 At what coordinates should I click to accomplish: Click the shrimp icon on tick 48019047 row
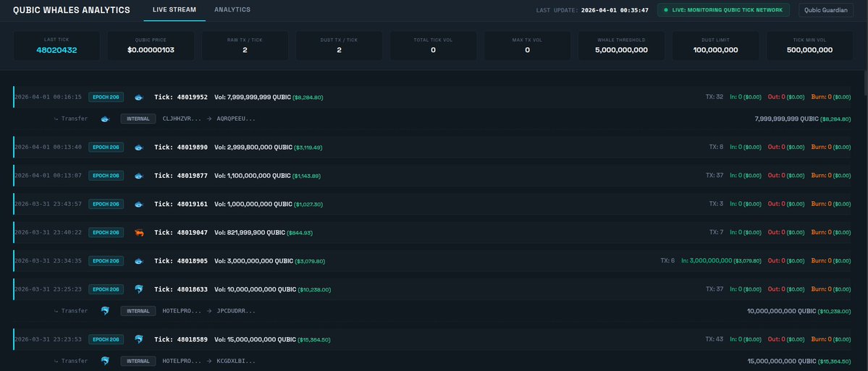coord(138,233)
